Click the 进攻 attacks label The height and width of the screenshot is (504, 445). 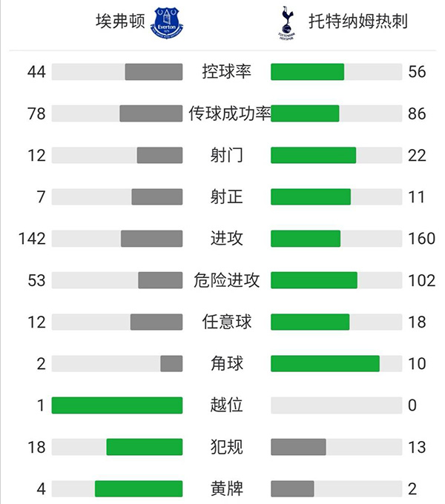[x=226, y=239]
